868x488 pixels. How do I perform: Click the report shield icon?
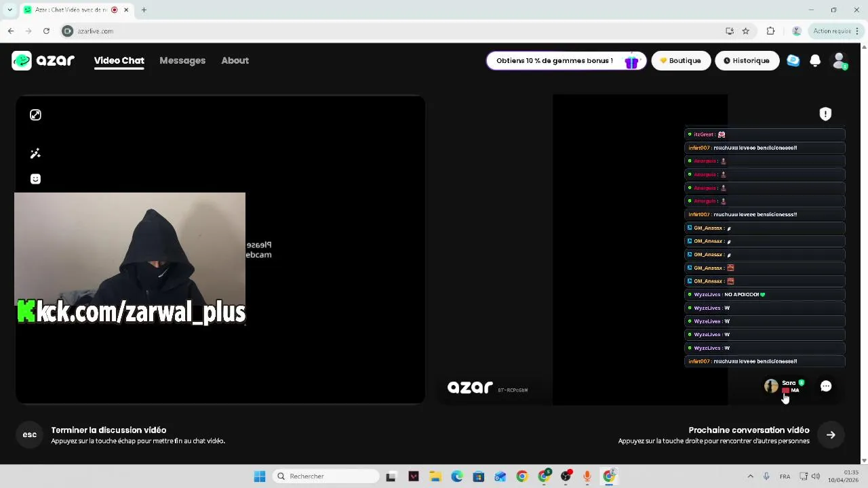click(x=825, y=114)
